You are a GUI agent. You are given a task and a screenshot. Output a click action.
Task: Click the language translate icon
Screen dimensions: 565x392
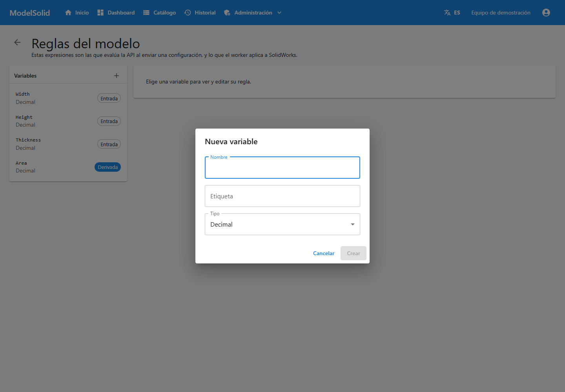[x=447, y=13]
